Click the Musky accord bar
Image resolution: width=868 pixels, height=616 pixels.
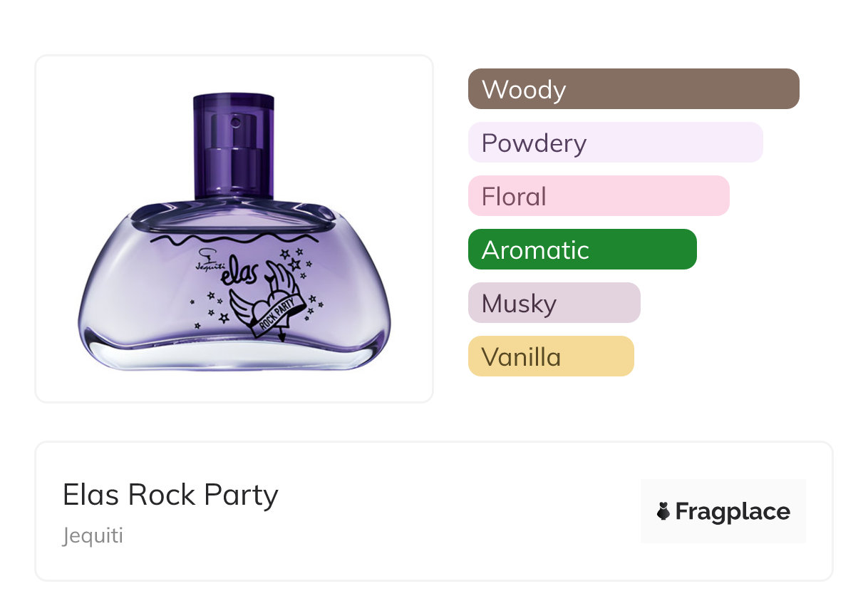(554, 303)
